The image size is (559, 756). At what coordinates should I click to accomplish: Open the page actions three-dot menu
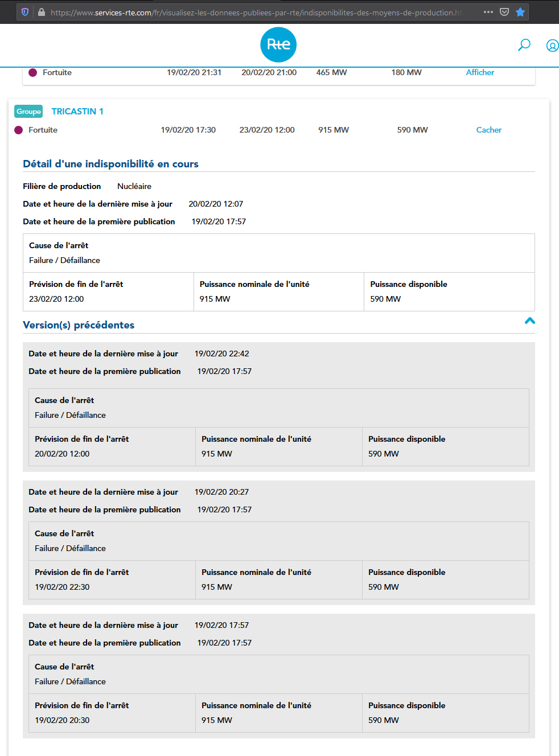tap(488, 12)
